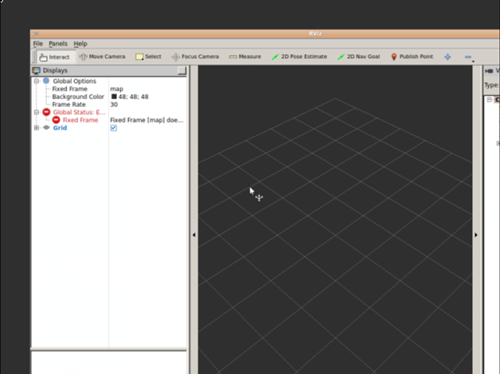Click the blue plus add-tool icon

448,57
